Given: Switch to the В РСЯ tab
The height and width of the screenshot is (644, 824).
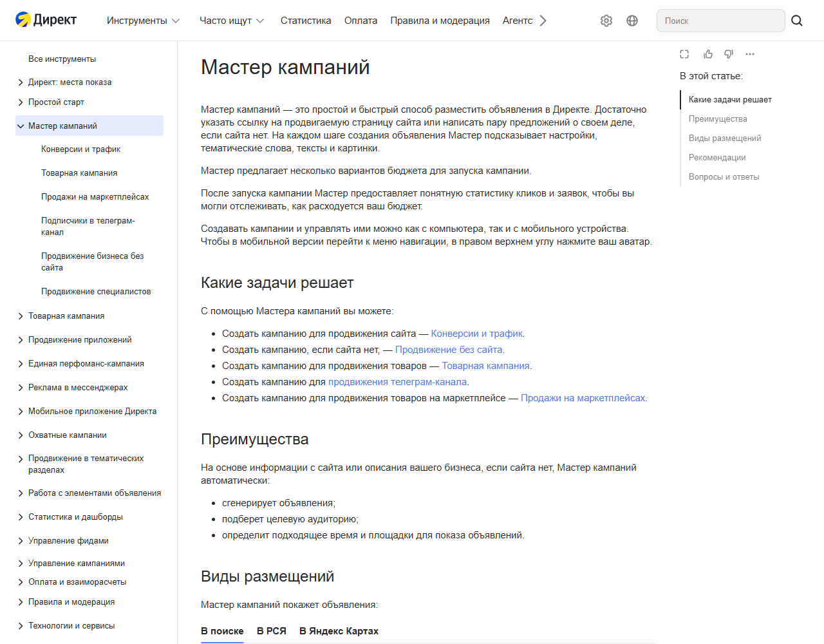Looking at the screenshot, I should pyautogui.click(x=271, y=631).
